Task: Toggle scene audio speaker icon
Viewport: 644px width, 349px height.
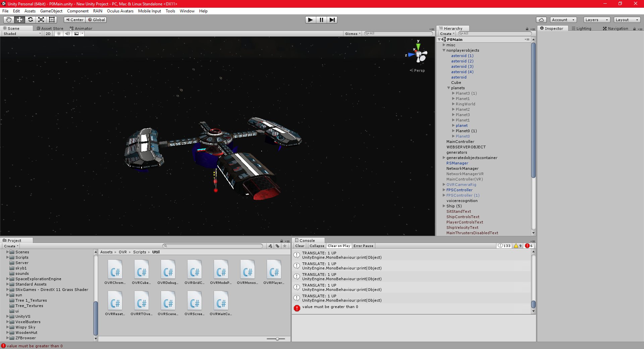Action: [67, 34]
